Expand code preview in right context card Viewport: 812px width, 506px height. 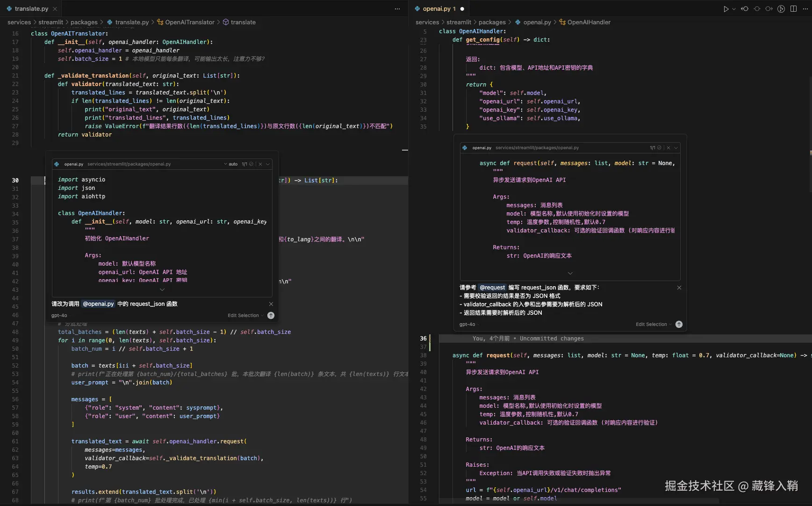(x=570, y=273)
